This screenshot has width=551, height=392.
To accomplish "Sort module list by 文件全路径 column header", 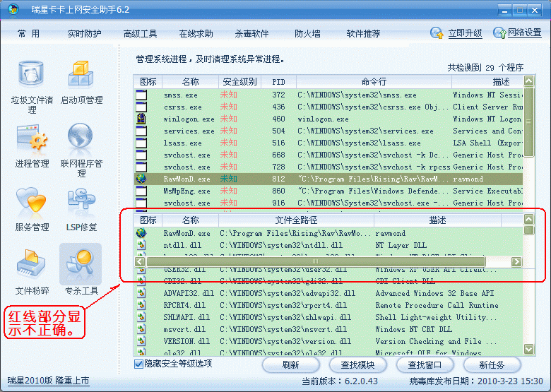I will pos(296,220).
